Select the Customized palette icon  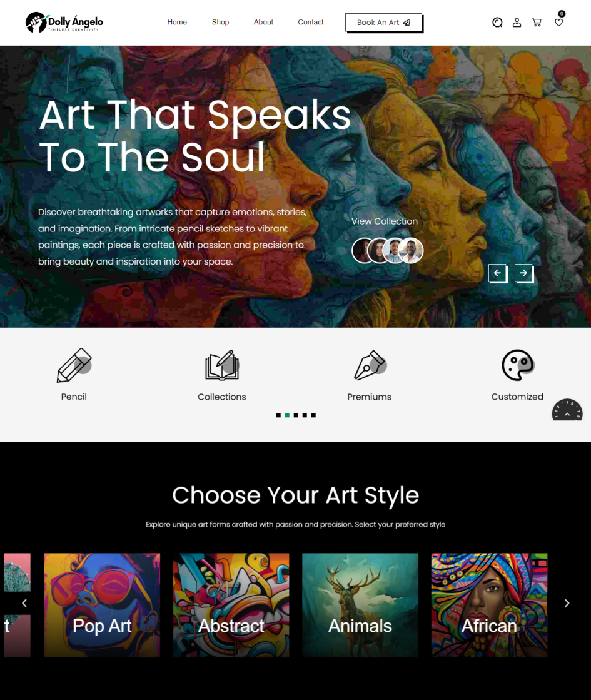(517, 365)
